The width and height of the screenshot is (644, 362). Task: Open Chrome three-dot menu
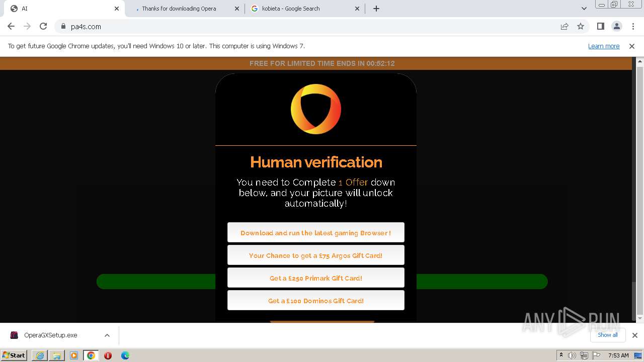pyautogui.click(x=633, y=26)
